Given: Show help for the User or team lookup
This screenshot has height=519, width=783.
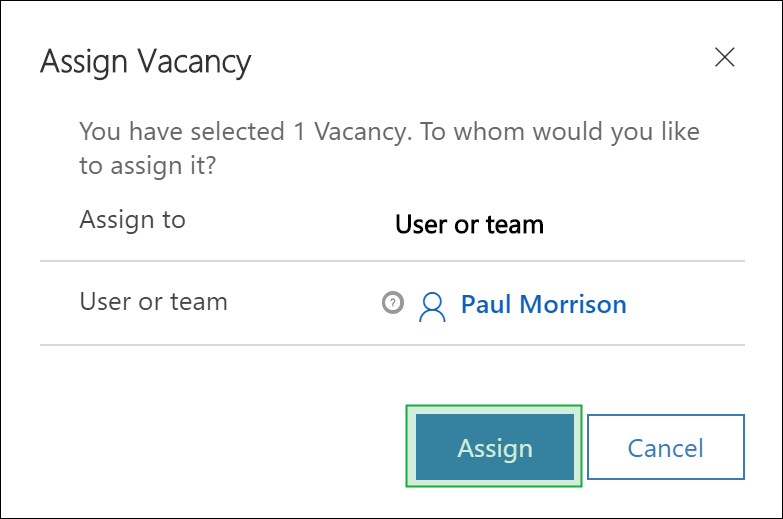Looking at the screenshot, I should tap(393, 302).
